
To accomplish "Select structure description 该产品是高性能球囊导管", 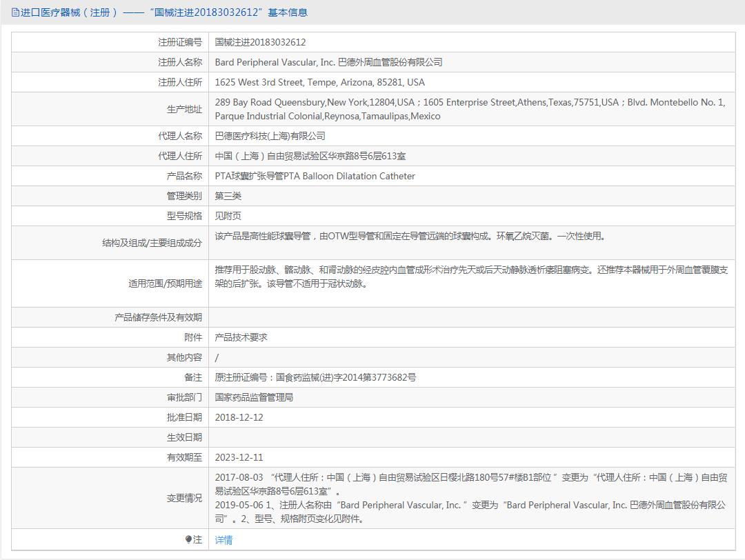I will click(410, 236).
